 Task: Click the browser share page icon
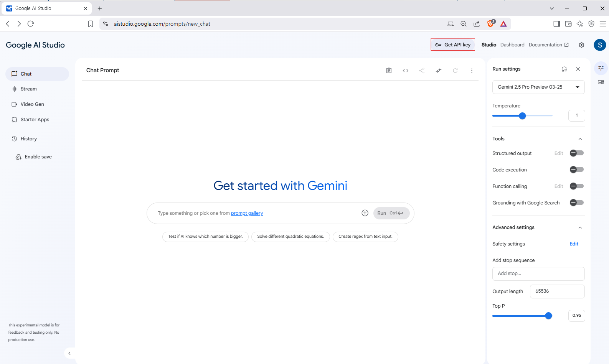click(x=476, y=24)
